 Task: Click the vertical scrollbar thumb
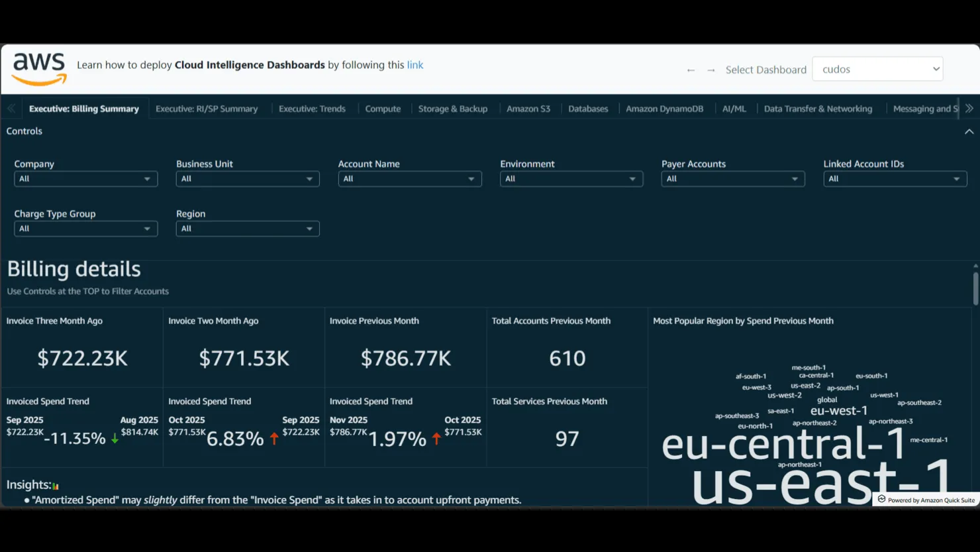point(975,288)
